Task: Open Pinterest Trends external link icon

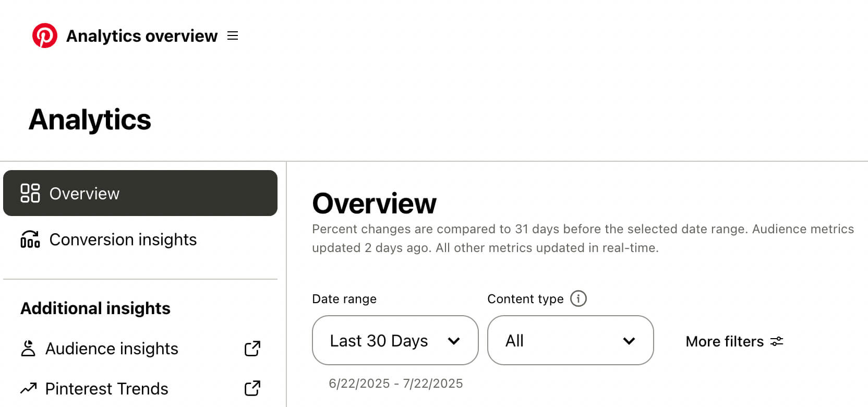Action: click(x=252, y=388)
